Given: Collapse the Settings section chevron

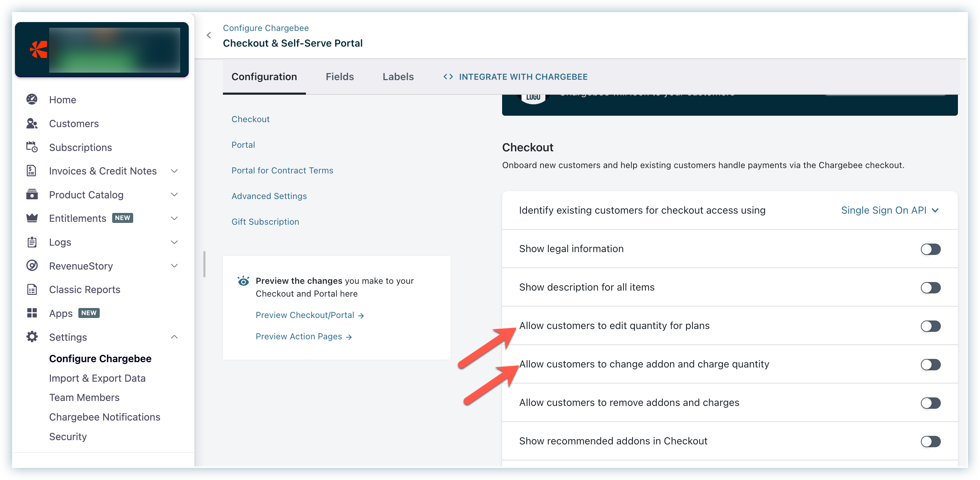Looking at the screenshot, I should pos(174,337).
